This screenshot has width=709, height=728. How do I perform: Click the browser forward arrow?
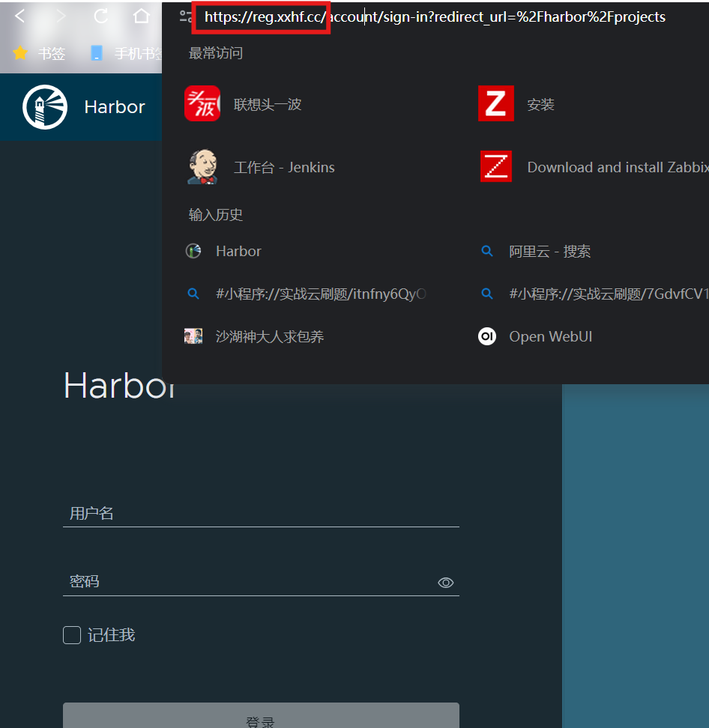click(61, 16)
